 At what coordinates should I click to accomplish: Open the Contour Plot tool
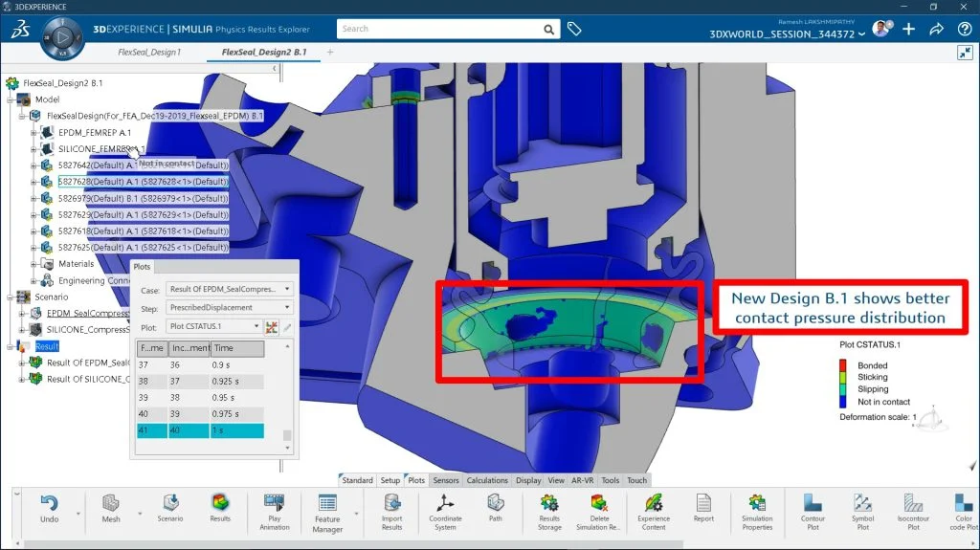pyautogui.click(x=813, y=503)
